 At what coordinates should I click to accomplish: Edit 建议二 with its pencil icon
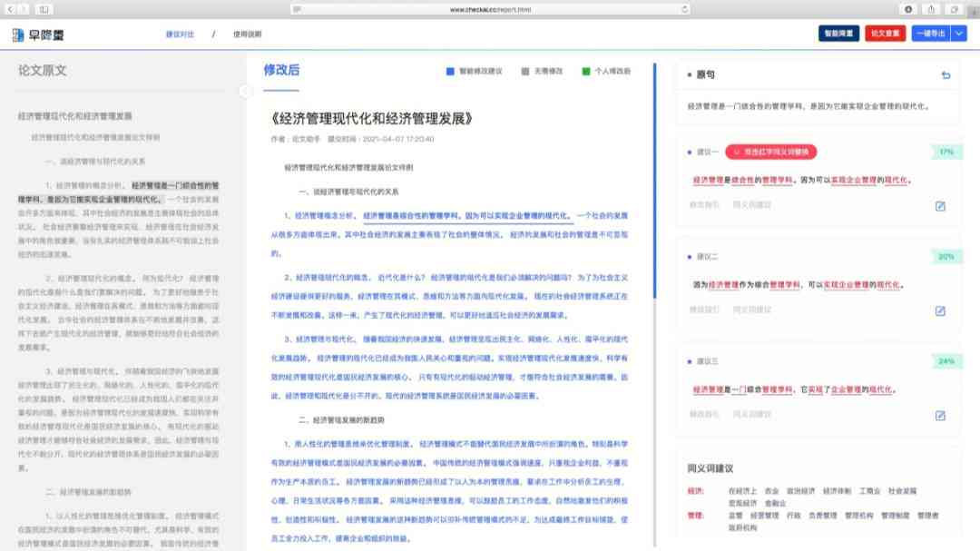point(940,310)
